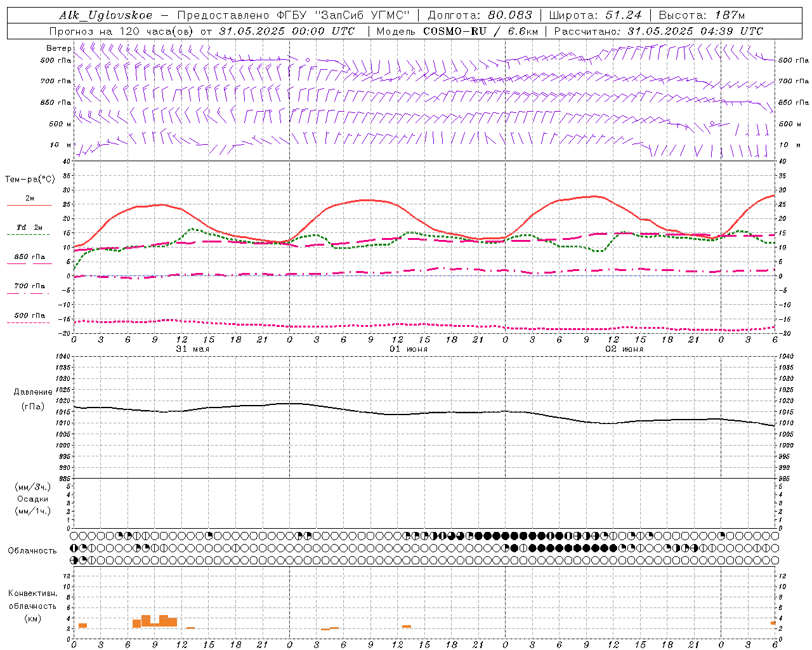812x650 pixels.
Task: Click the 'Ветер' wind panel label
Action: pos(58,48)
